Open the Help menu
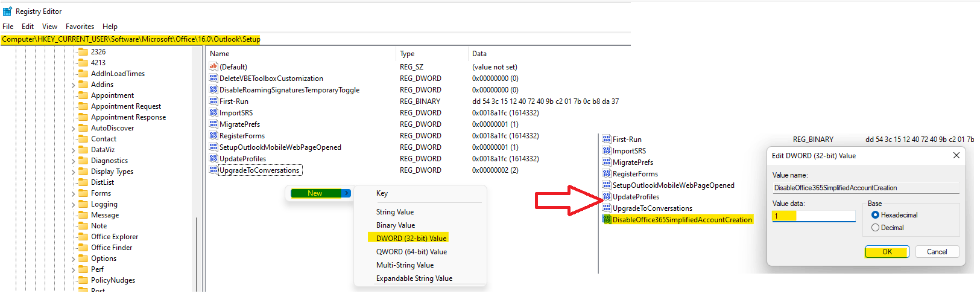This screenshot has width=980, height=302. 110,27
